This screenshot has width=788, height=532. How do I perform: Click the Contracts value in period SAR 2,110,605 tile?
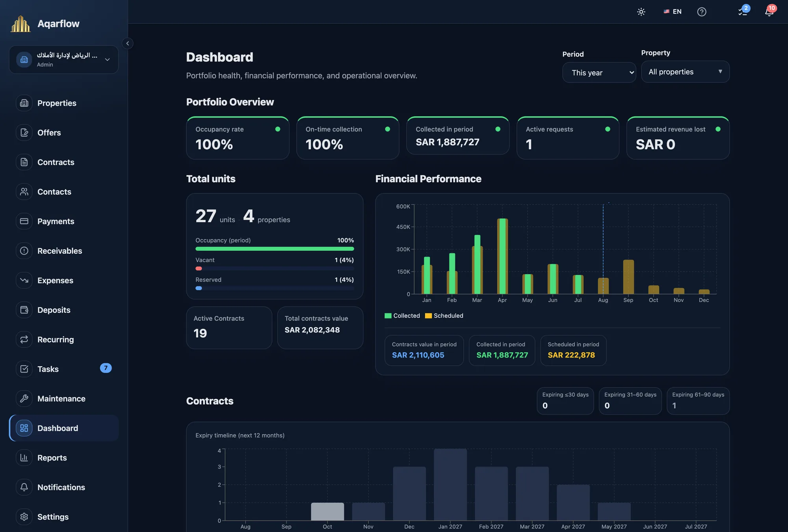pyautogui.click(x=424, y=350)
